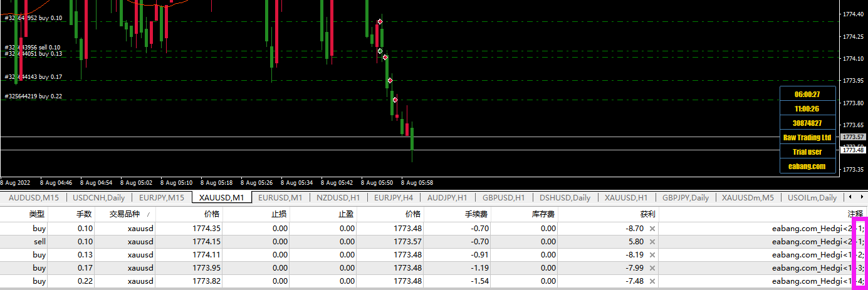Sort orders by the 类型 column header
Image resolution: width=868 pixels, height=290 pixels.
click(x=37, y=214)
